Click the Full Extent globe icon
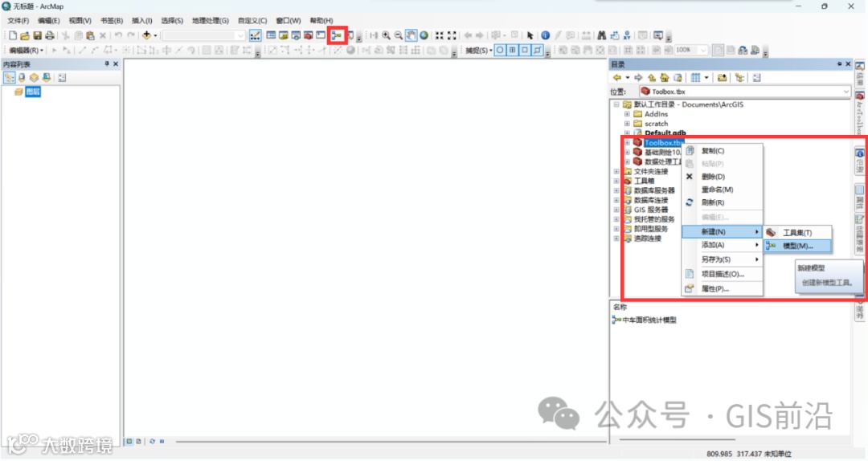 click(424, 35)
